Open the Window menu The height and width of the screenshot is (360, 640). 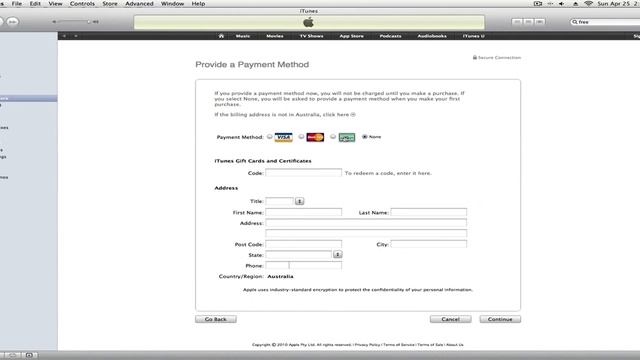coord(172,4)
